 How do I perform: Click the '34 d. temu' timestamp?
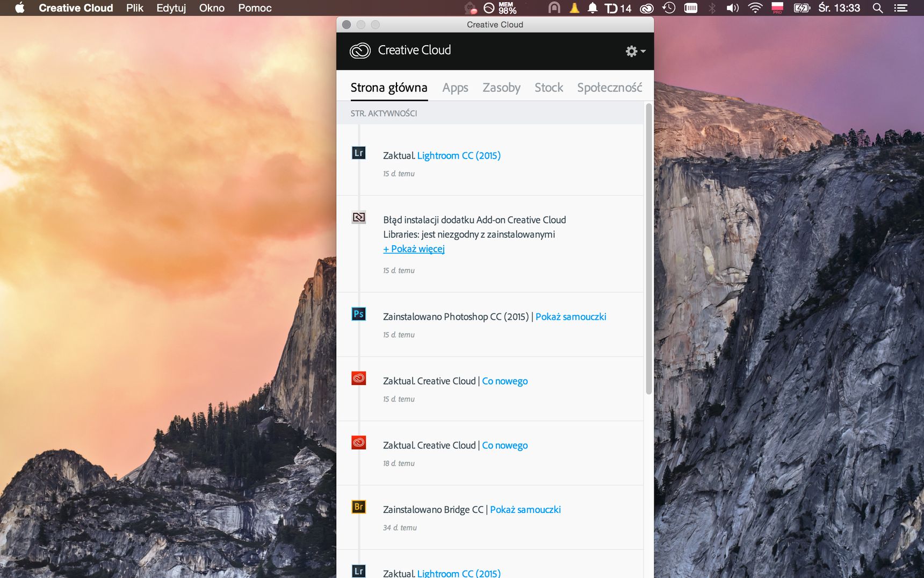coord(400,528)
